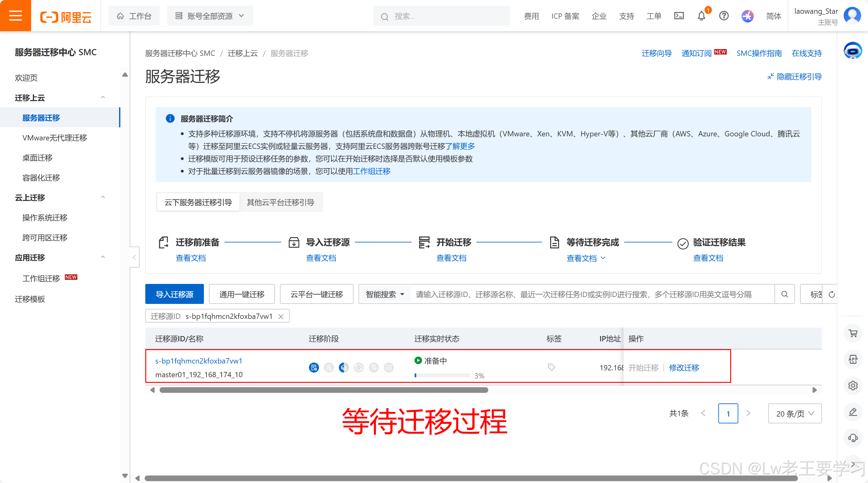Open the 迁移向导 link
The image size is (868, 483).
click(656, 53)
